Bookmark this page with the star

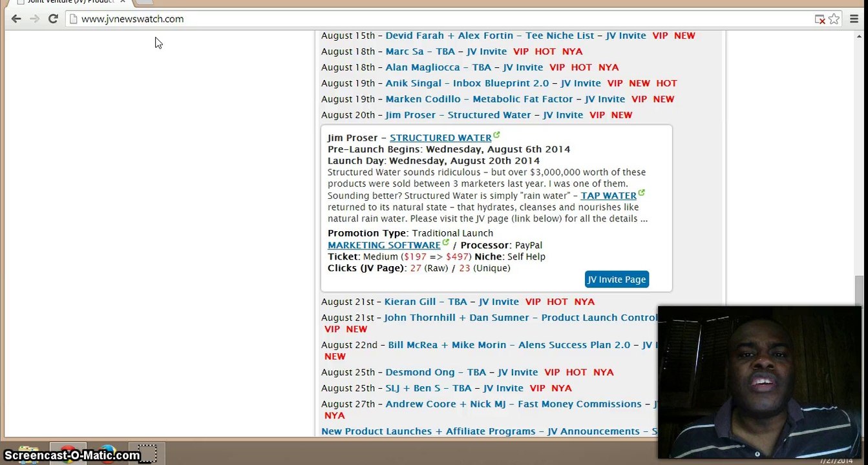[x=834, y=19]
